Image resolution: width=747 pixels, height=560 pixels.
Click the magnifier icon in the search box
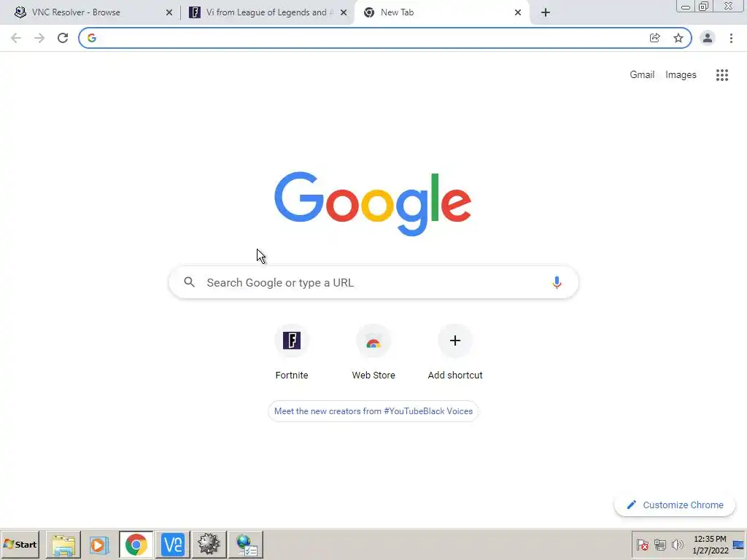189,282
